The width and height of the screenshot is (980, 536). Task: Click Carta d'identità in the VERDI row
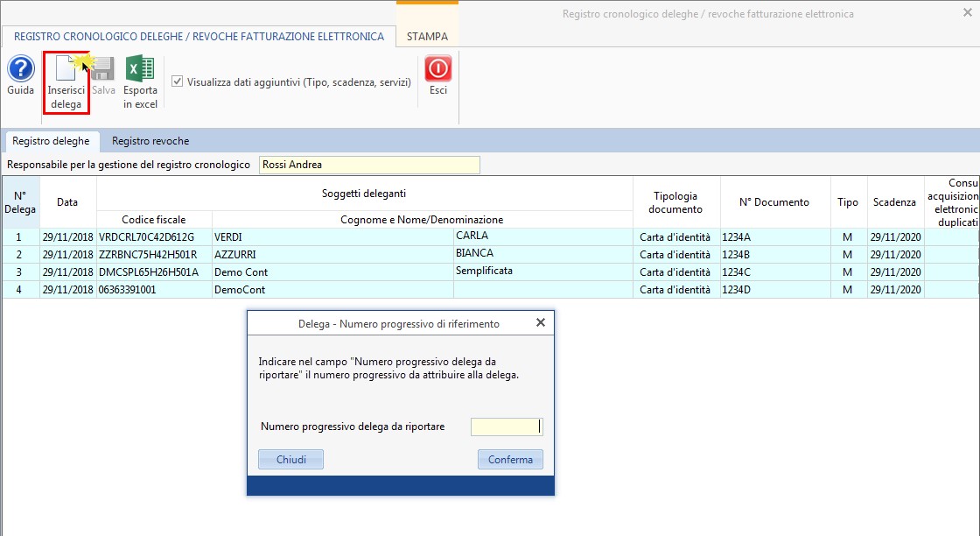click(676, 237)
